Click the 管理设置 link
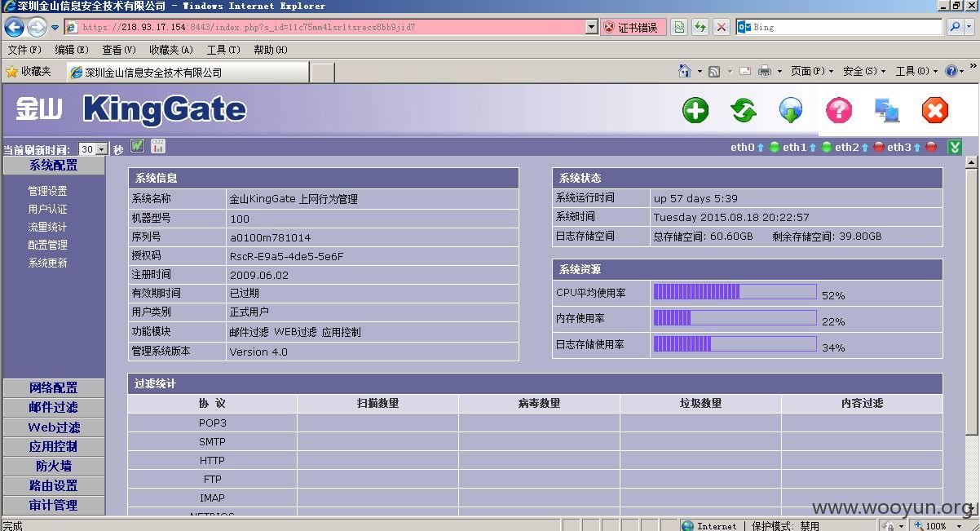Viewport: 980px width, 531px height. click(47, 191)
